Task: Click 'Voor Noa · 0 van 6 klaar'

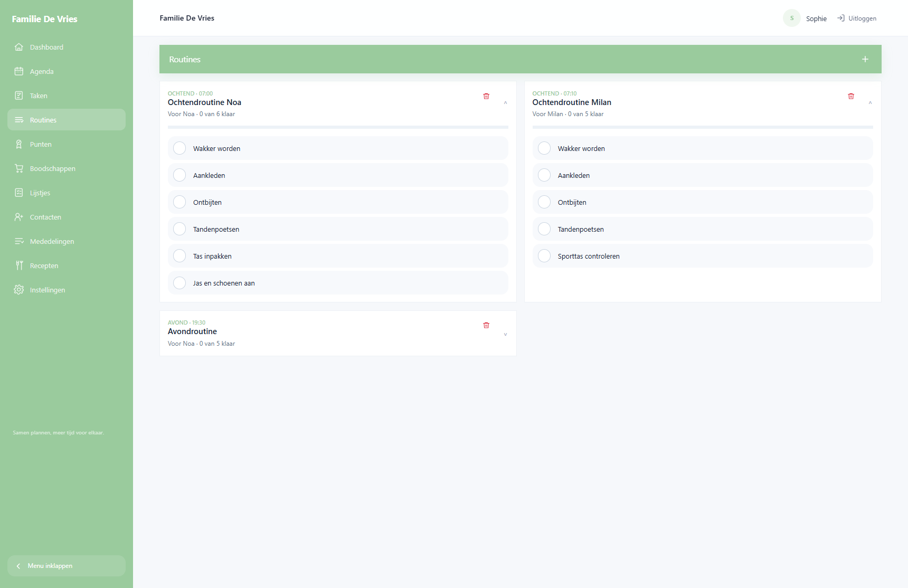Action: [x=201, y=114]
